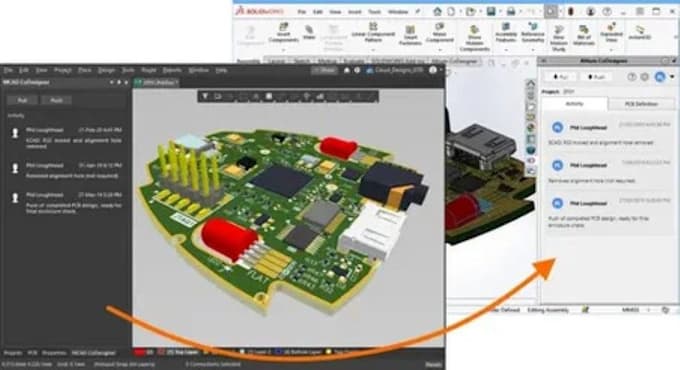Open the File menu in Altium
Image resolution: width=680 pixels, height=370 pixels.
click(x=8, y=70)
